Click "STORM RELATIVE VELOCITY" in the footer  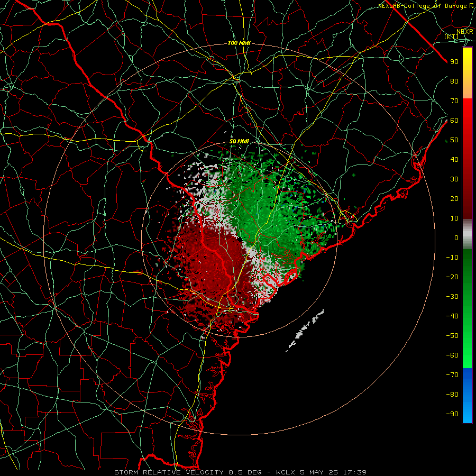pyautogui.click(x=169, y=472)
